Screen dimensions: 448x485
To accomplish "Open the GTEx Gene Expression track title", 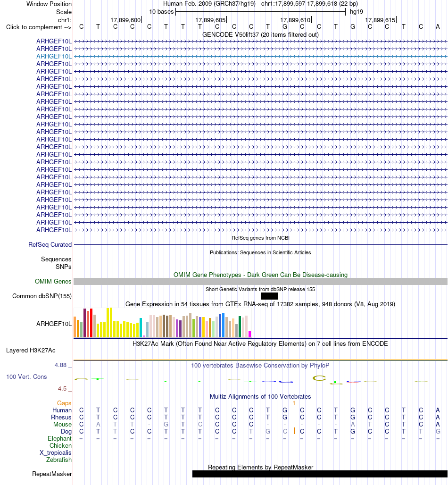I will click(x=260, y=304).
